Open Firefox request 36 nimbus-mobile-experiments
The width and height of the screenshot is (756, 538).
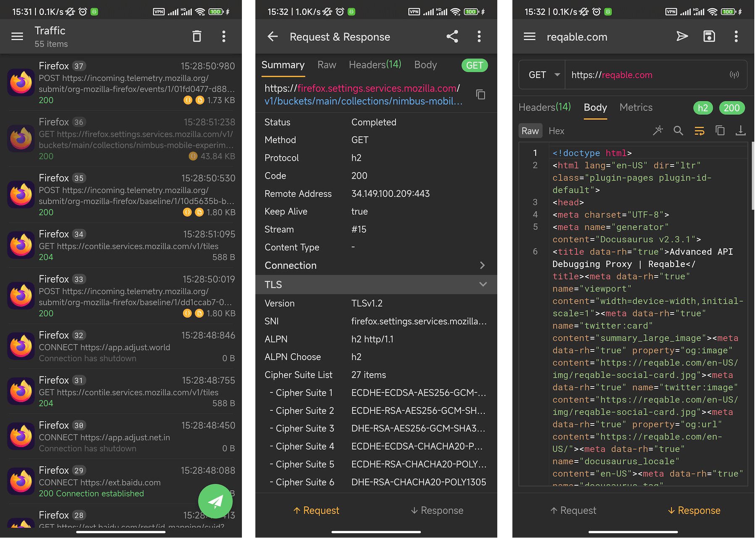click(121, 139)
